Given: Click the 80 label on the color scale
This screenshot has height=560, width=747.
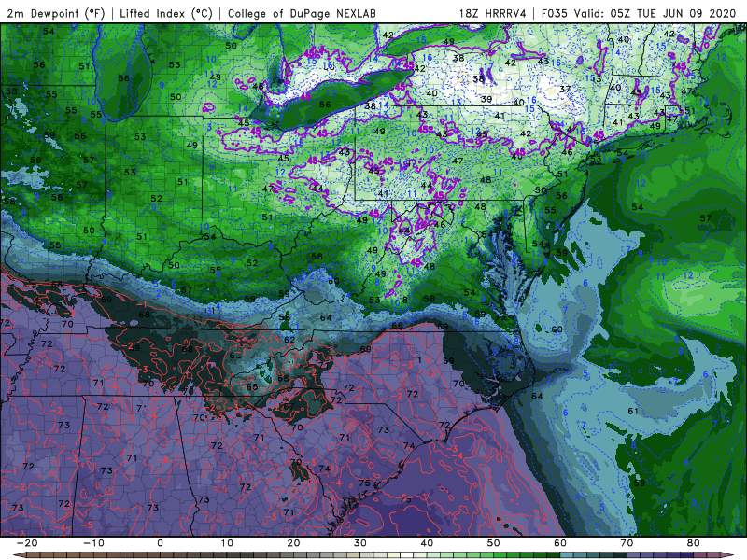Looking at the screenshot, I should pos(694,543).
